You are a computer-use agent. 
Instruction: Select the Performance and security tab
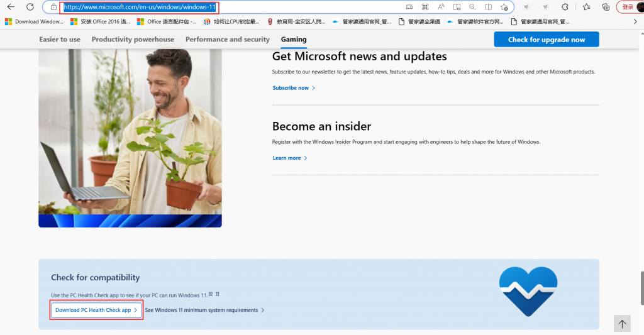228,40
